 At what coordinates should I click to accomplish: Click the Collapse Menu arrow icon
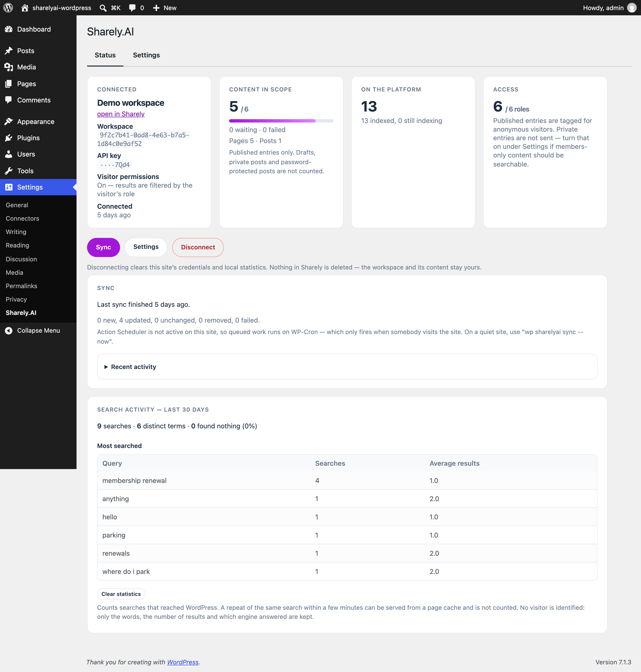point(9,330)
